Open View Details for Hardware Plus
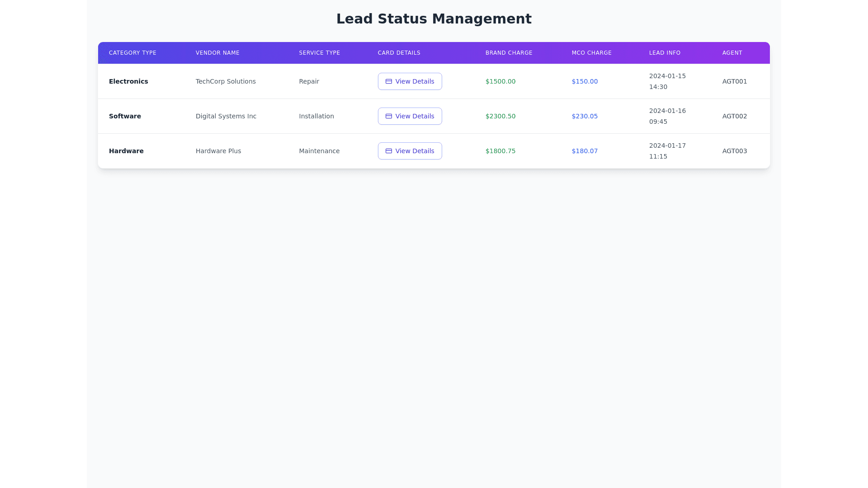The width and height of the screenshot is (868, 488). coord(410,151)
